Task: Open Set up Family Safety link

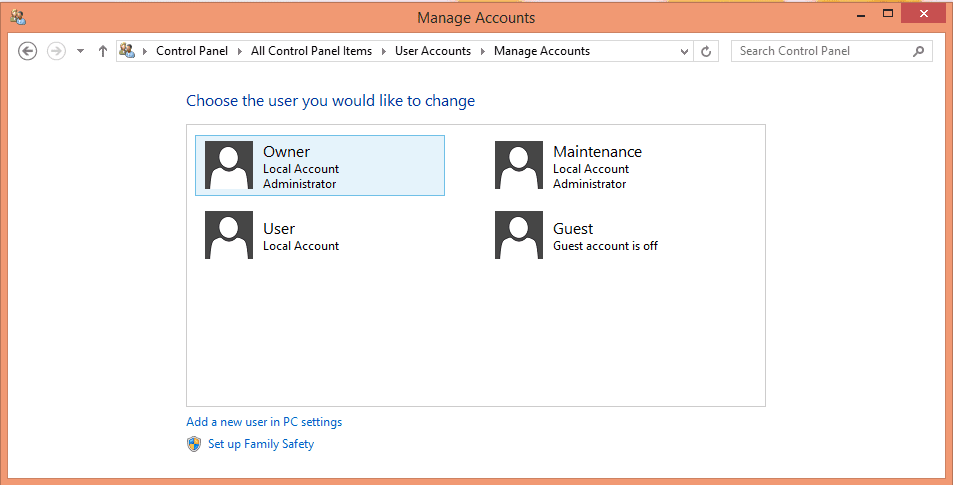Action: 260,444
